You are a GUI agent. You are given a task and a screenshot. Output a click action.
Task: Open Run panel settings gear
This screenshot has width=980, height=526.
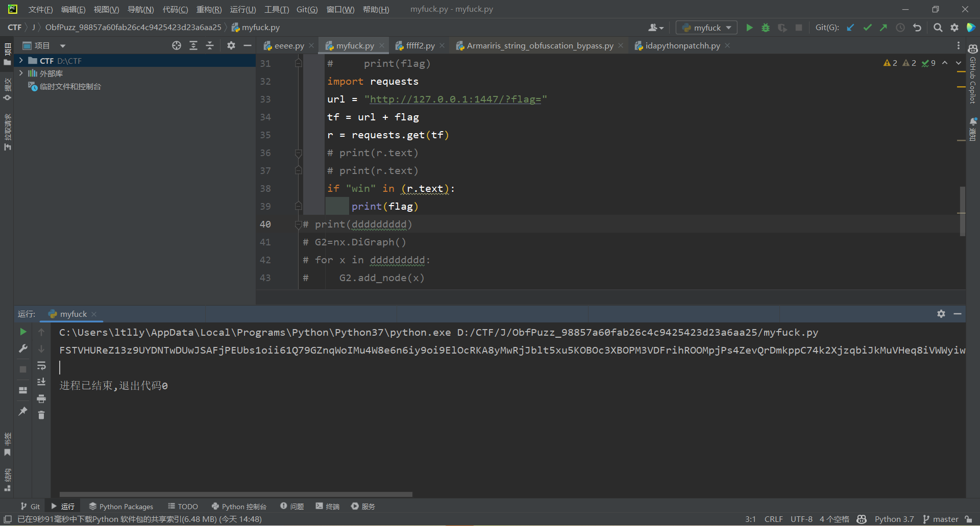[x=941, y=314]
